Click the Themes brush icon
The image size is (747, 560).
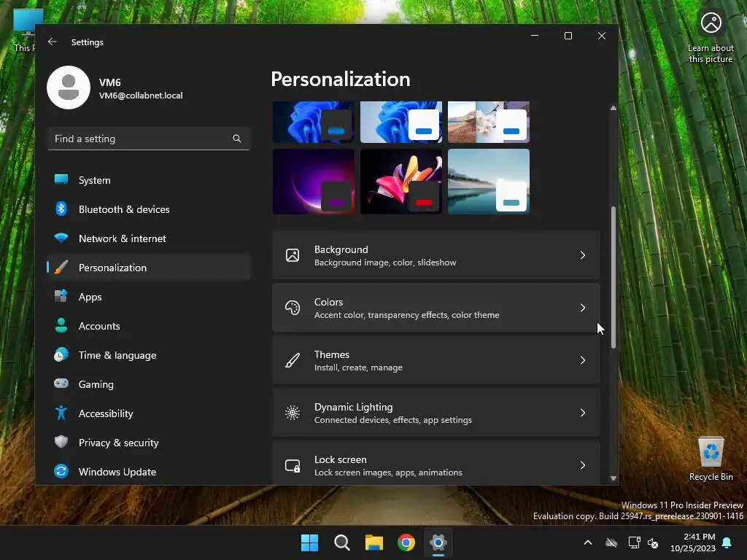(293, 360)
